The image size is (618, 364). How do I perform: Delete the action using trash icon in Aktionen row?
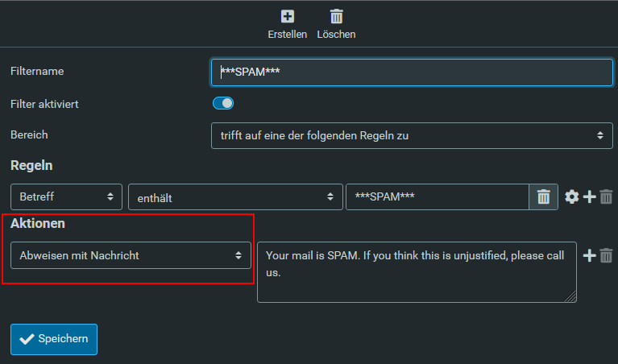pos(607,255)
